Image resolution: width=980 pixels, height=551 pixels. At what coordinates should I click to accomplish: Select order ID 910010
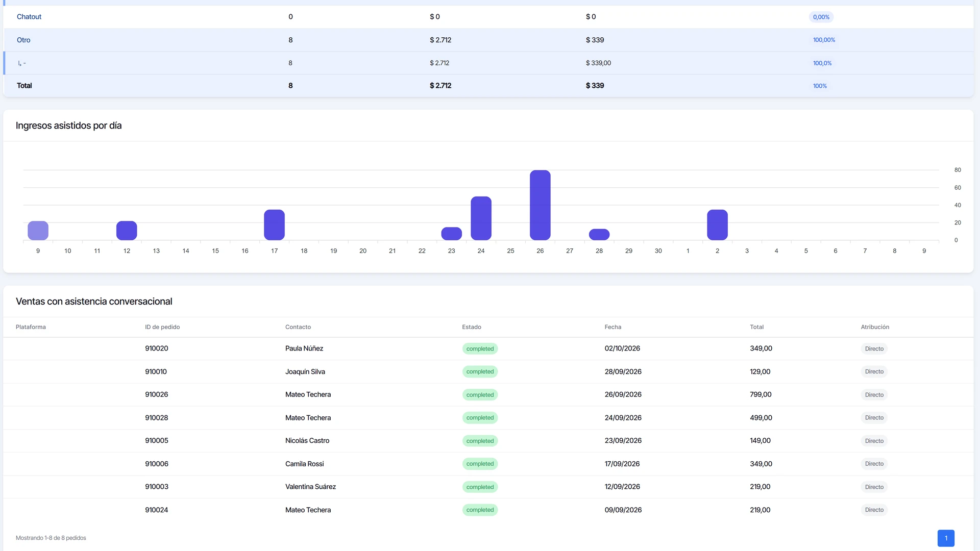[156, 372]
